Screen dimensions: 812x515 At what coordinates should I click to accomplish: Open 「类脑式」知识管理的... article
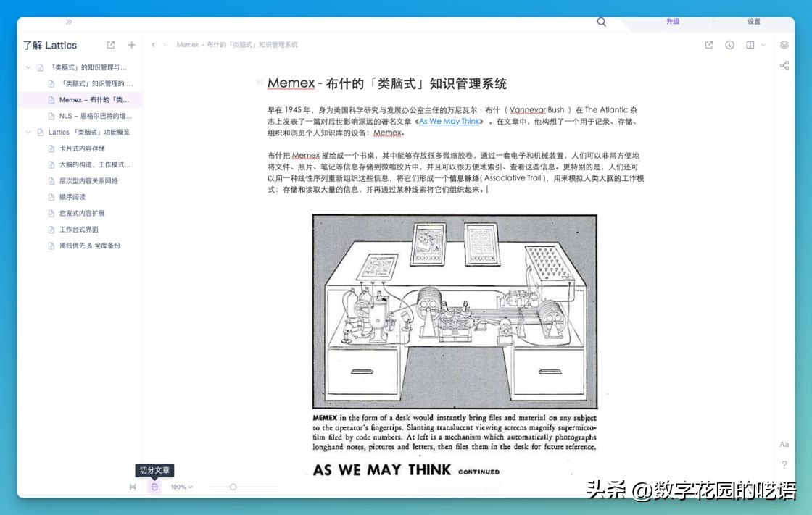(x=96, y=83)
